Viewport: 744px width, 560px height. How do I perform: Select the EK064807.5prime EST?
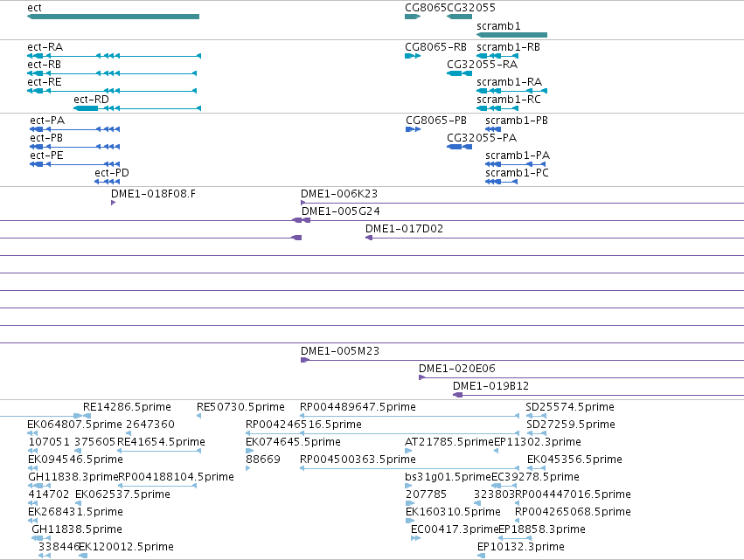32,433
